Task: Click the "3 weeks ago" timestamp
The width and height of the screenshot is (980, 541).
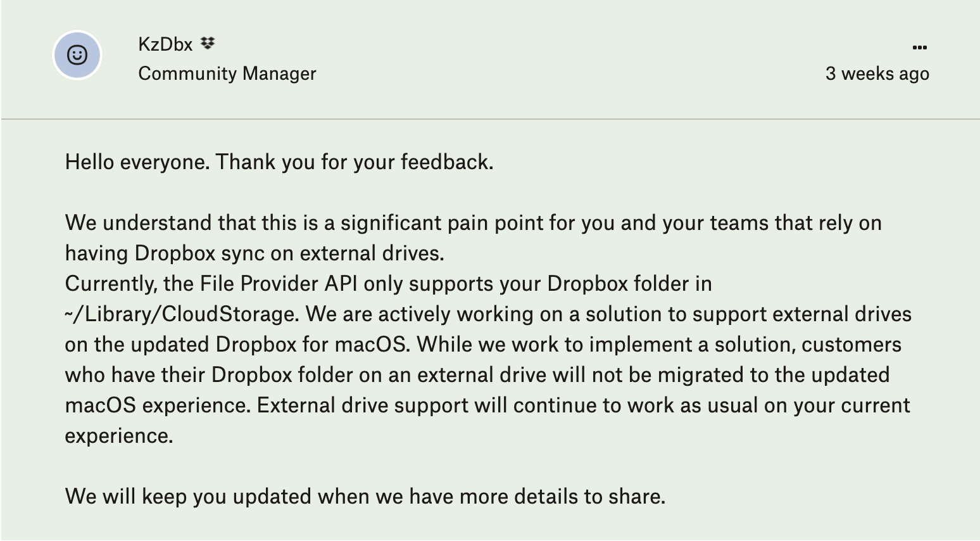Action: pyautogui.click(x=877, y=73)
